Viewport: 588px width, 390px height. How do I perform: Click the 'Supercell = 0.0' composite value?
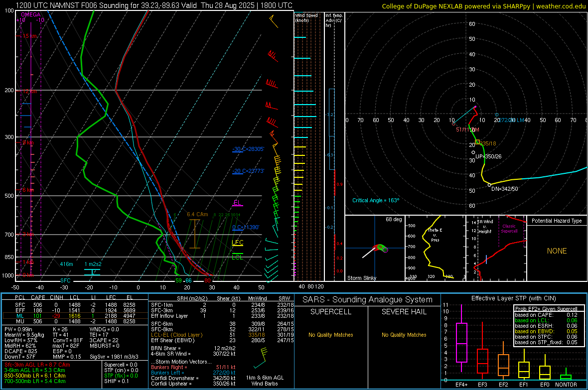pyautogui.click(x=121, y=365)
